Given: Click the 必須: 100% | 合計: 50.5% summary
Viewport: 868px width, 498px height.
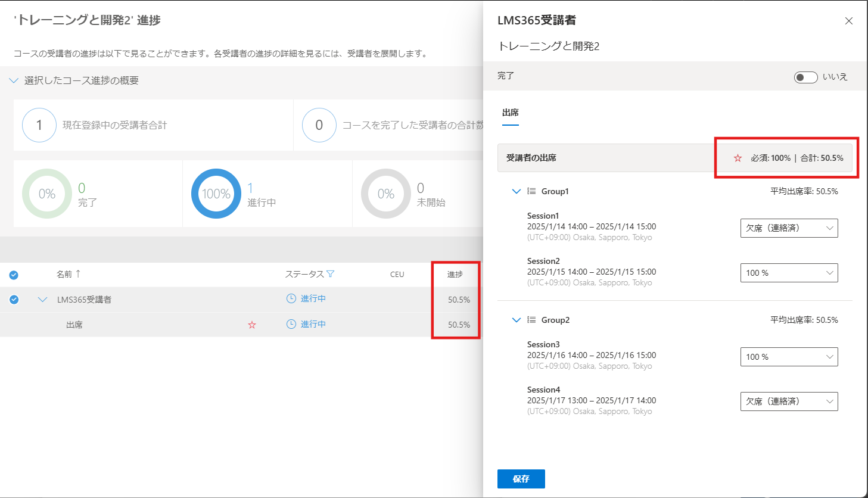Looking at the screenshot, I should (x=797, y=158).
